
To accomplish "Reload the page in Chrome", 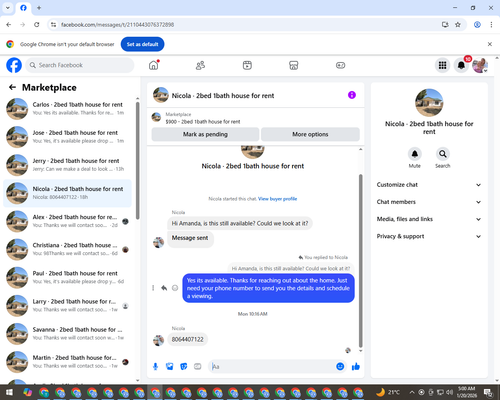I will (x=37, y=24).
